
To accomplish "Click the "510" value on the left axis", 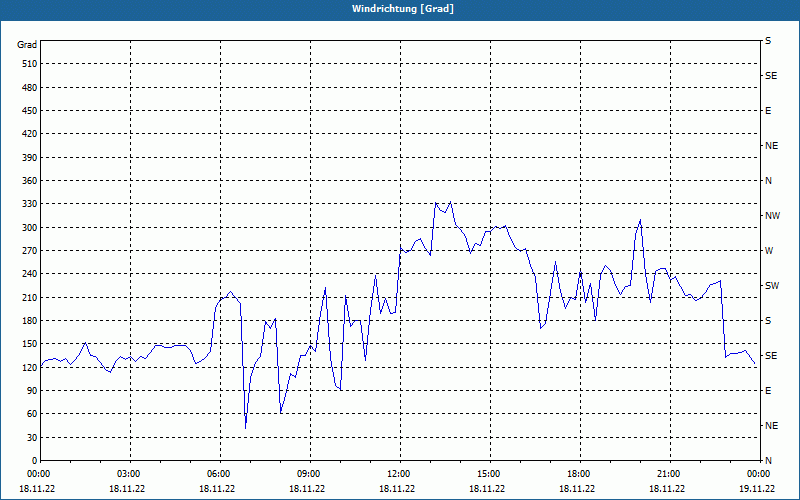I will click(30, 64).
